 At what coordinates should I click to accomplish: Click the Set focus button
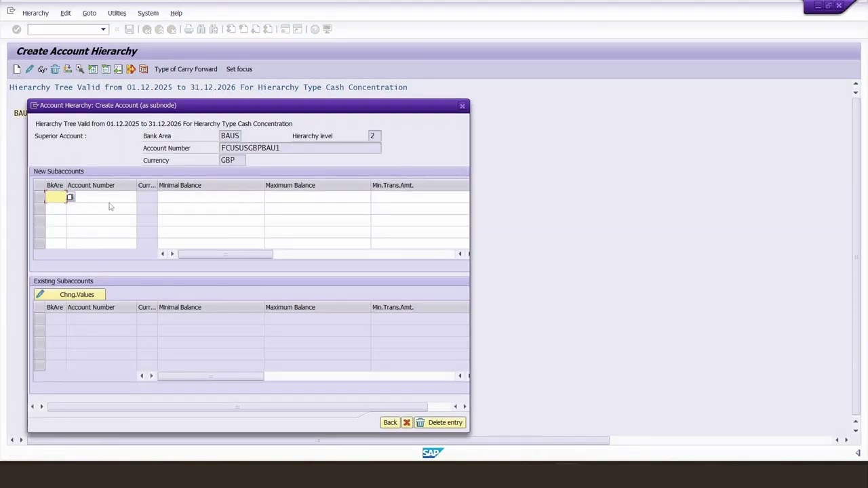pos(239,69)
